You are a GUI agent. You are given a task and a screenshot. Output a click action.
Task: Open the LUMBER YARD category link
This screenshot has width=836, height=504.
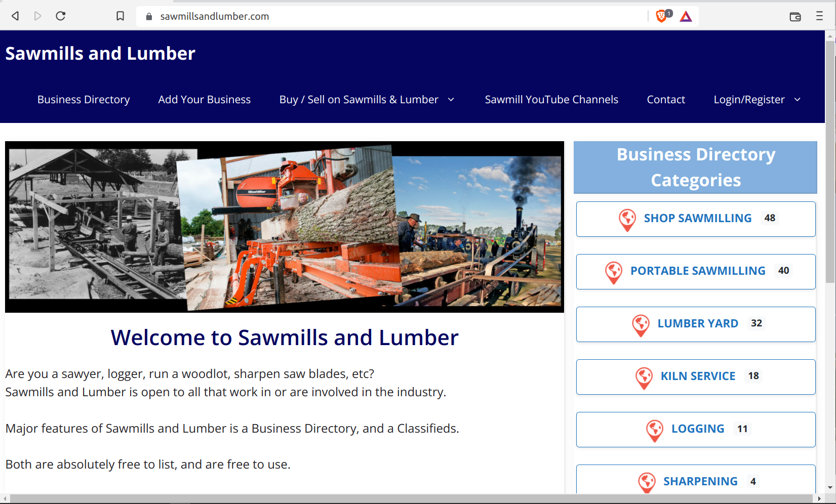[x=698, y=323]
